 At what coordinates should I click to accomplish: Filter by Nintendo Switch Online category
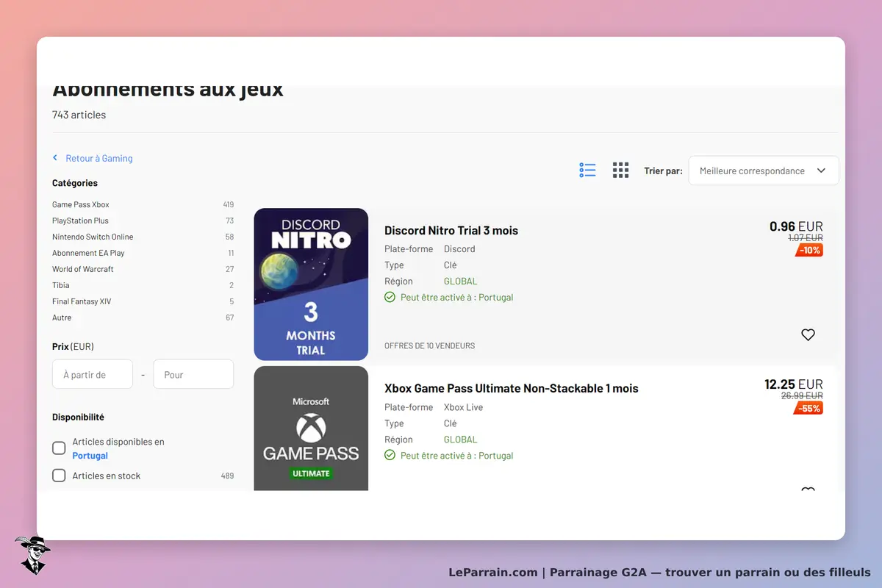(93, 237)
